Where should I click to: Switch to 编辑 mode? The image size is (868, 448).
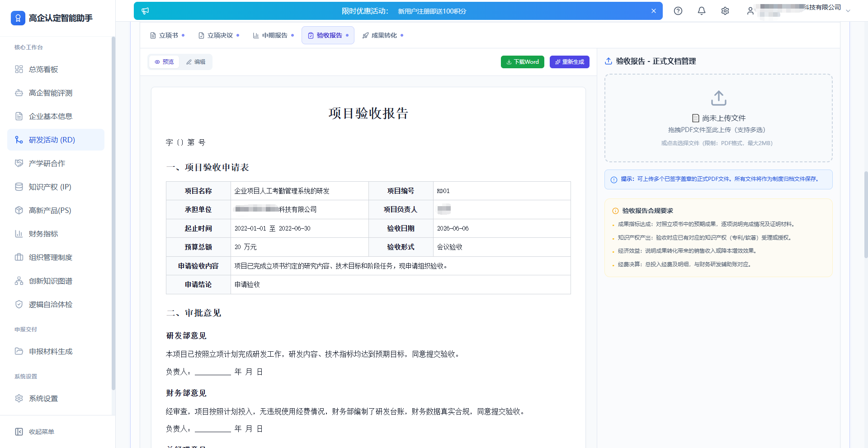pyautogui.click(x=196, y=62)
